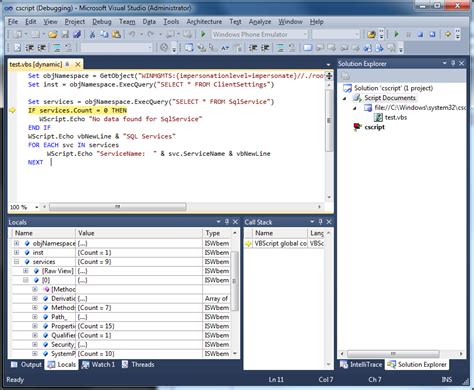Click the New Project toolbar icon

pyautogui.click(x=18, y=34)
